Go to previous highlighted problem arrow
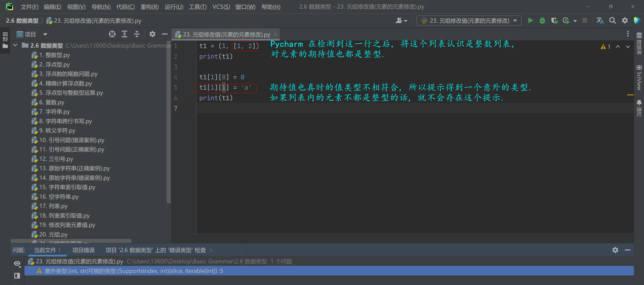 click(618, 47)
